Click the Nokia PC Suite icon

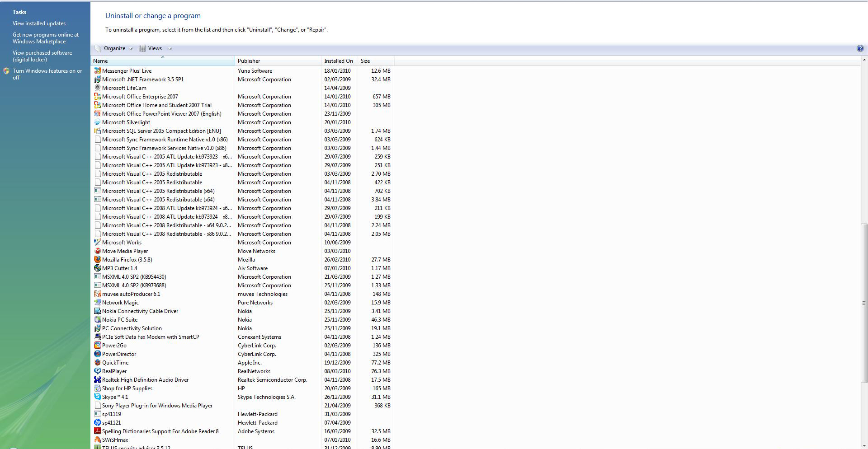97,319
